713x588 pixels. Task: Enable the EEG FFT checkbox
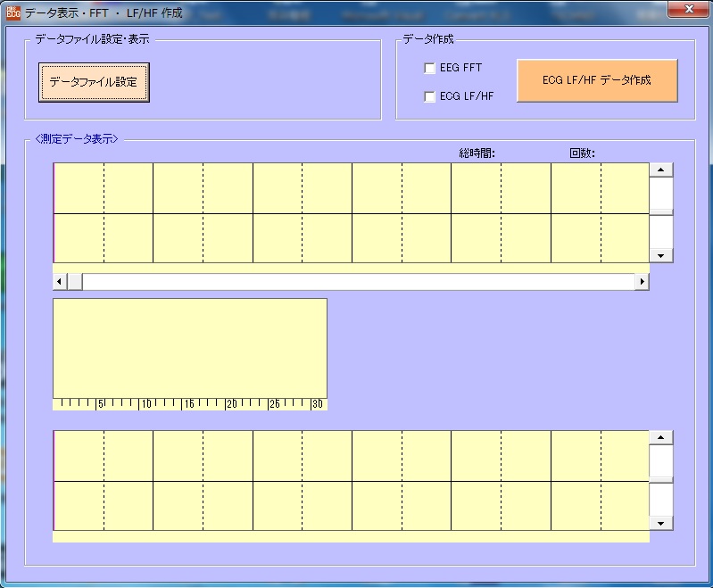coord(430,69)
